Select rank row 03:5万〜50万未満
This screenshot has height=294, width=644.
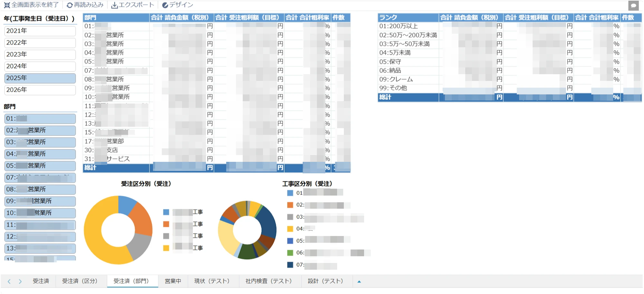[510, 44]
